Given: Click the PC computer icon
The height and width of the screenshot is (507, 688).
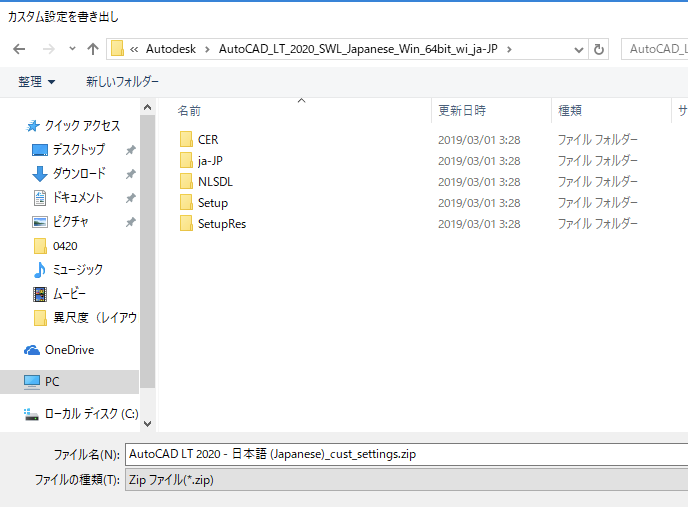Looking at the screenshot, I should 32,382.
